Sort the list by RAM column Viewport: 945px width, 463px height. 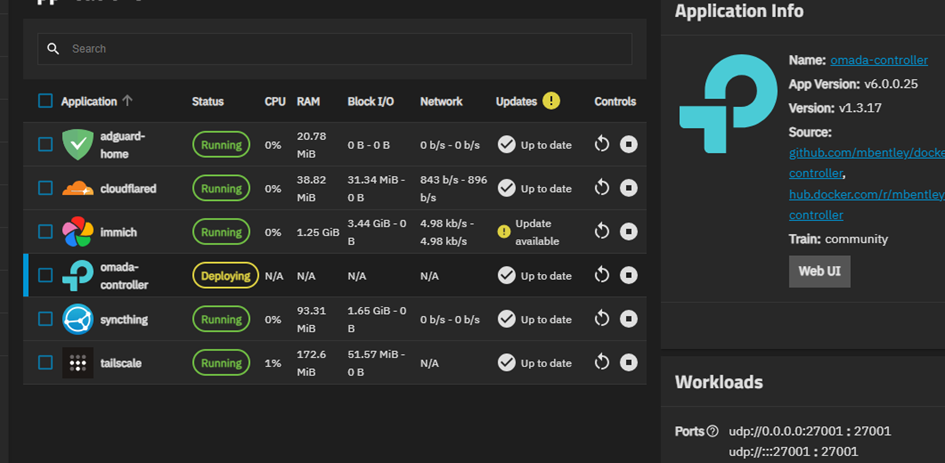point(308,101)
